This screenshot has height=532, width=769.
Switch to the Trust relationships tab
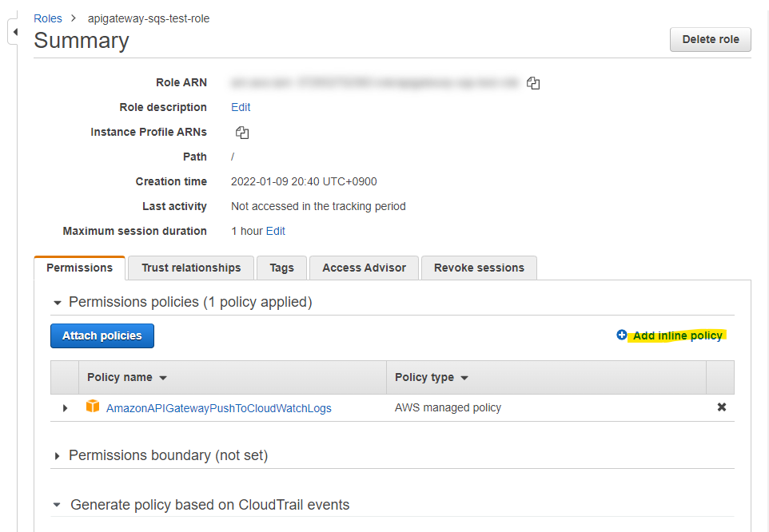(x=190, y=268)
